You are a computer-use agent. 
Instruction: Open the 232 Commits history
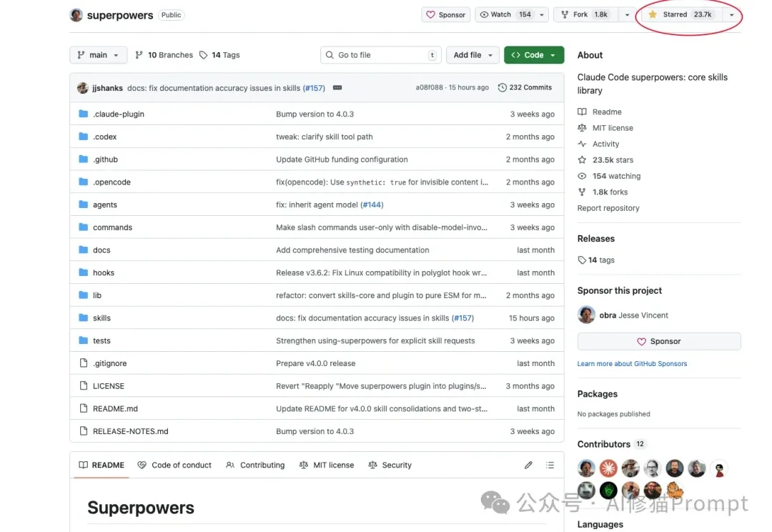click(525, 87)
